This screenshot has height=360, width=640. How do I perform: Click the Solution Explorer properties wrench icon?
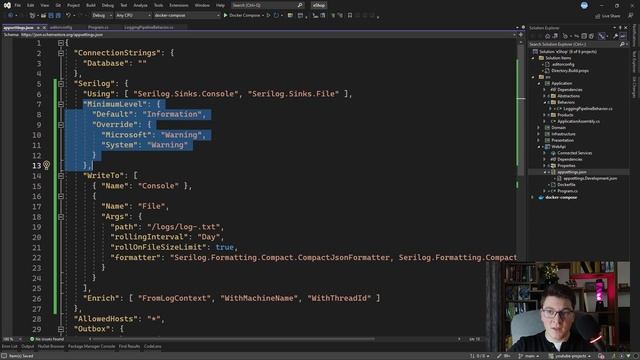coord(615,36)
